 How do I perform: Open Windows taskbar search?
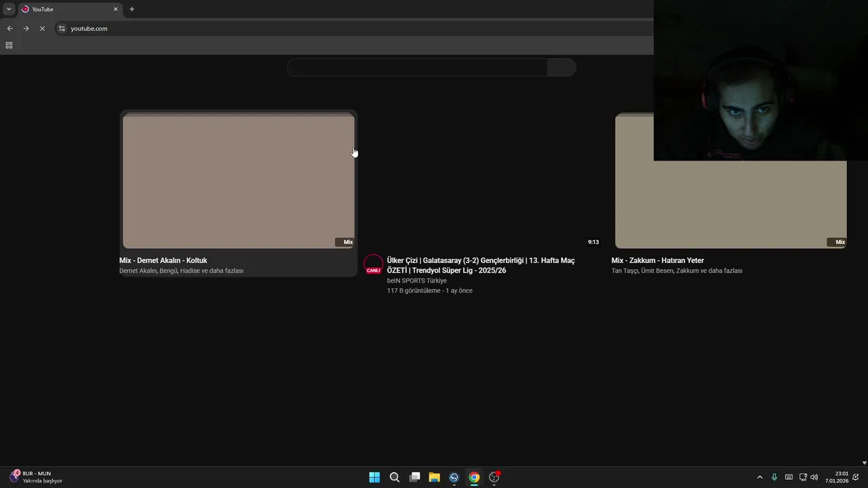(394, 477)
